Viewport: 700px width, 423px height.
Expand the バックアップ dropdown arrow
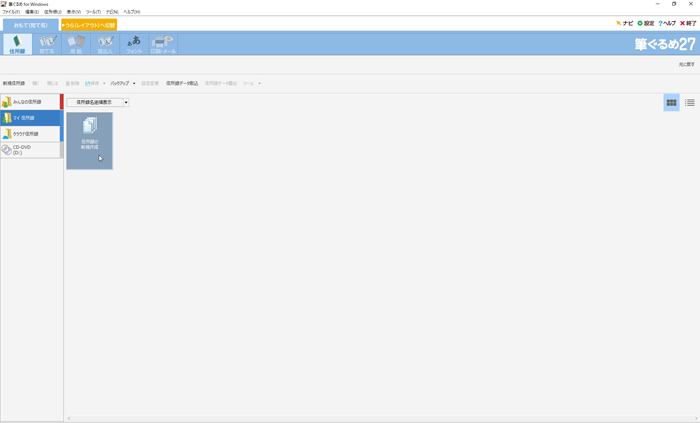tap(134, 84)
